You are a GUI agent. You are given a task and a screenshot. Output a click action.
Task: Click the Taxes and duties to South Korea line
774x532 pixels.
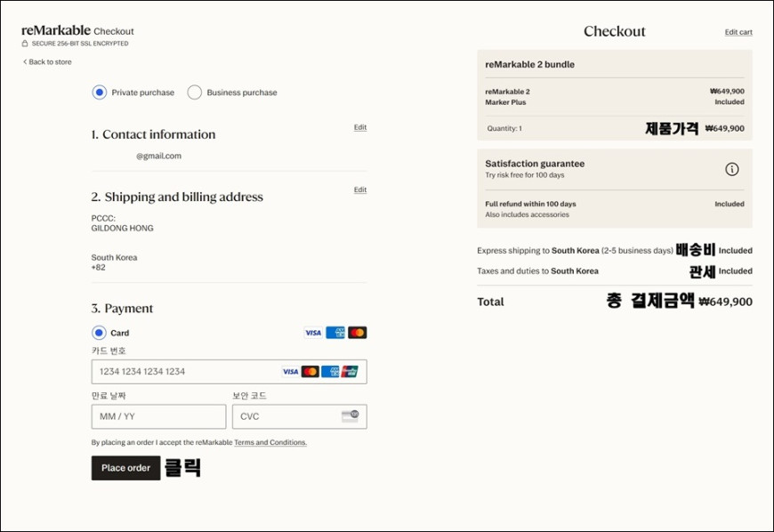[x=537, y=271]
